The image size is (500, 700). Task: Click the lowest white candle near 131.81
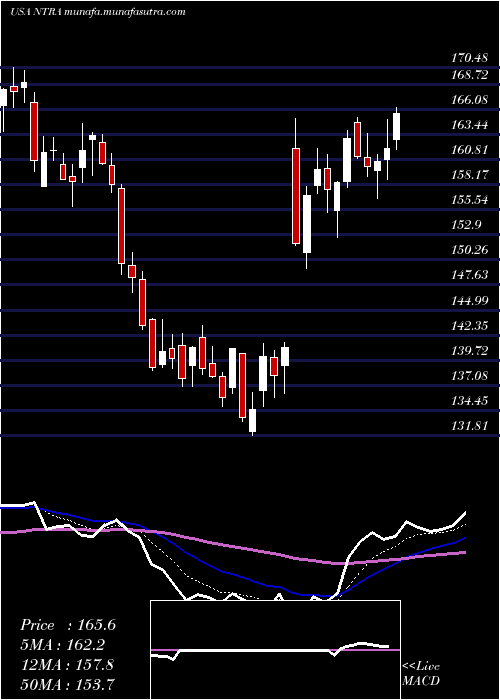pyautogui.click(x=253, y=420)
